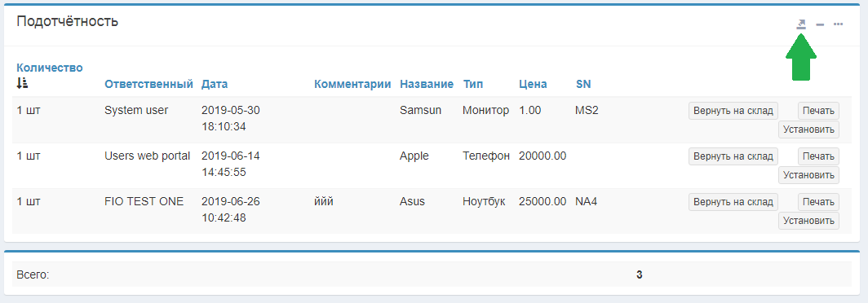Click the price 1.00 cell
Screen dimensions: 868x303
tap(529, 110)
